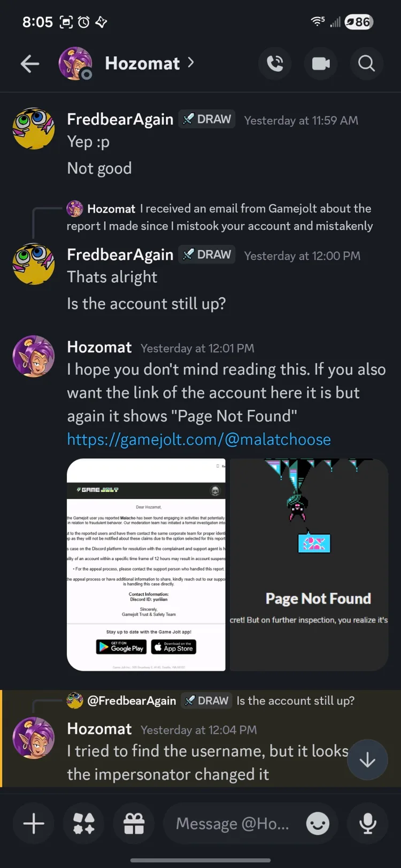Tap the plus attachment button
The width and height of the screenshot is (401, 868).
click(34, 823)
